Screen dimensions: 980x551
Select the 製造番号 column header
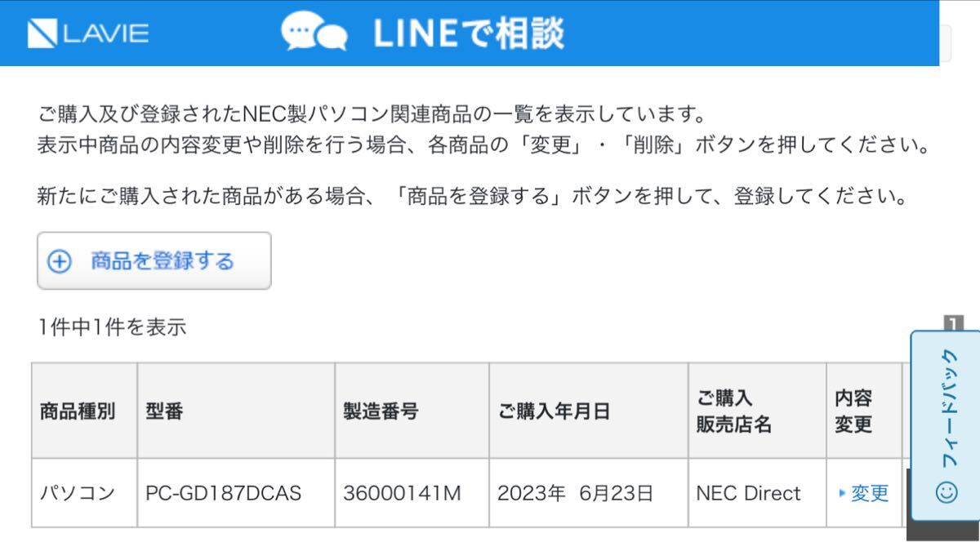pyautogui.click(x=412, y=411)
